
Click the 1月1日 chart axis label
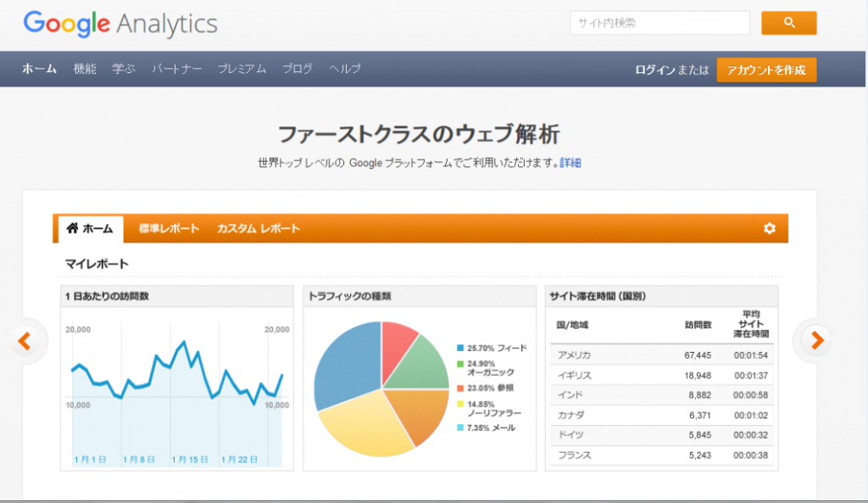coord(90,459)
